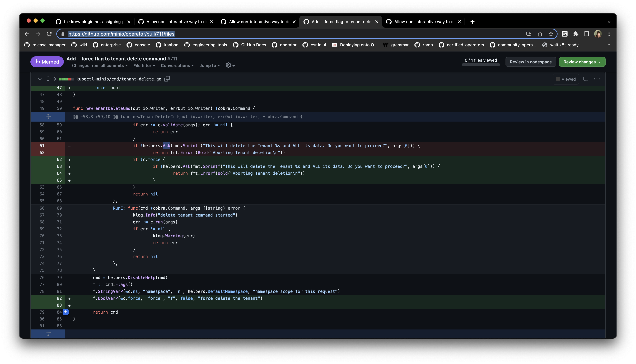Expand hidden lines above the diff hunk
Screen dimensions: 636x364
click(x=48, y=116)
